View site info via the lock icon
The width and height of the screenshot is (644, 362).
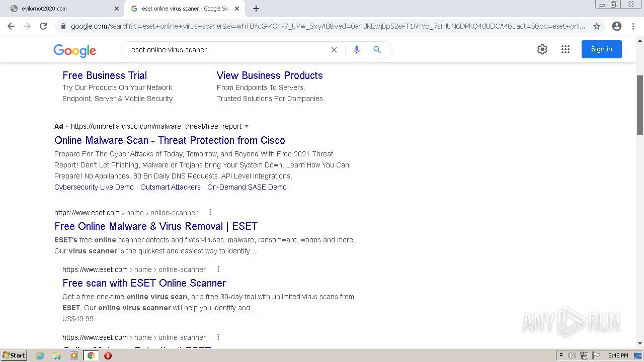coord(63,26)
